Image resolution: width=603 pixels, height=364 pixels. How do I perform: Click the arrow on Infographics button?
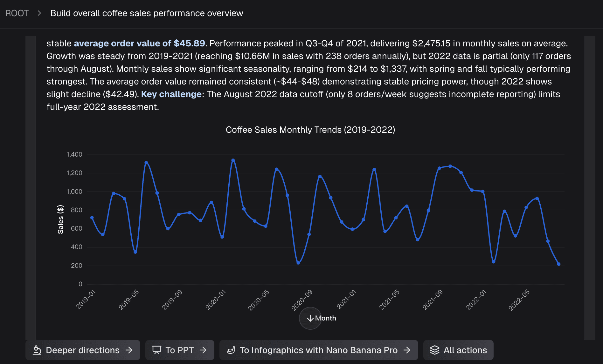pos(407,350)
